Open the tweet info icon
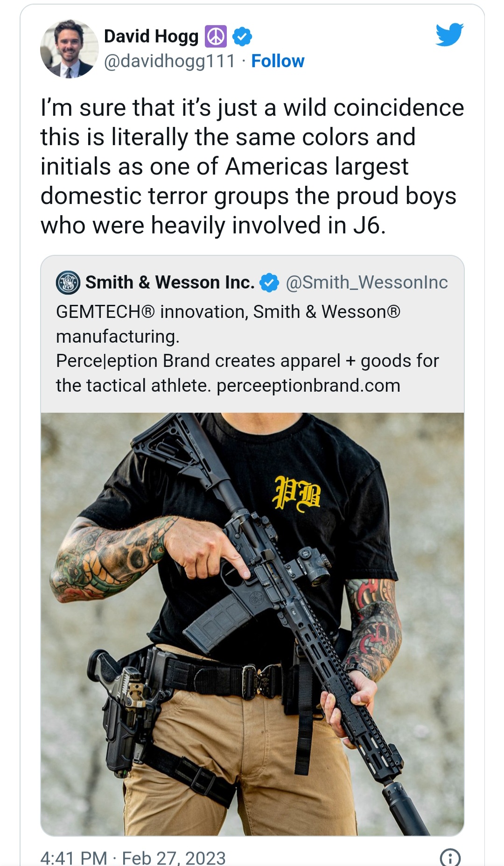 click(450, 858)
